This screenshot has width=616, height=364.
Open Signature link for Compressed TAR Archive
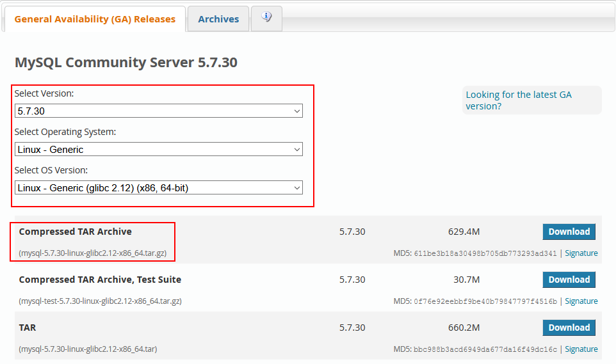(581, 253)
